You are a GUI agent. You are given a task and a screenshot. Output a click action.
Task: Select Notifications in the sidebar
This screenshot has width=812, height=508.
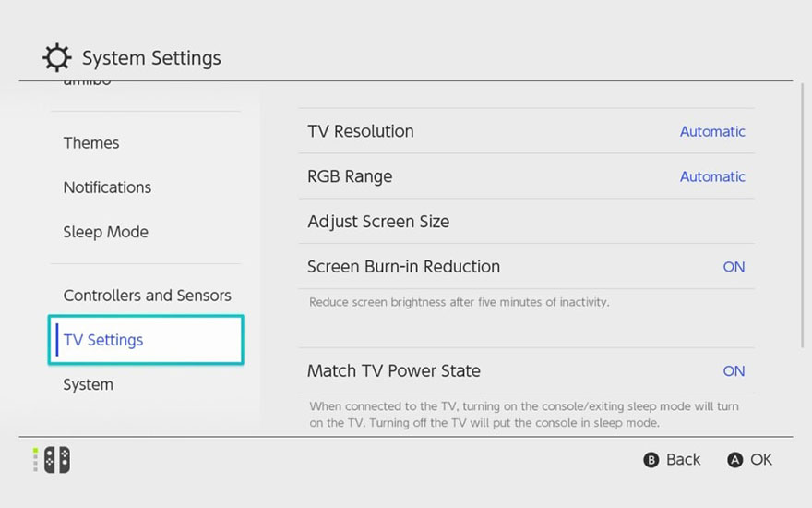[107, 187]
